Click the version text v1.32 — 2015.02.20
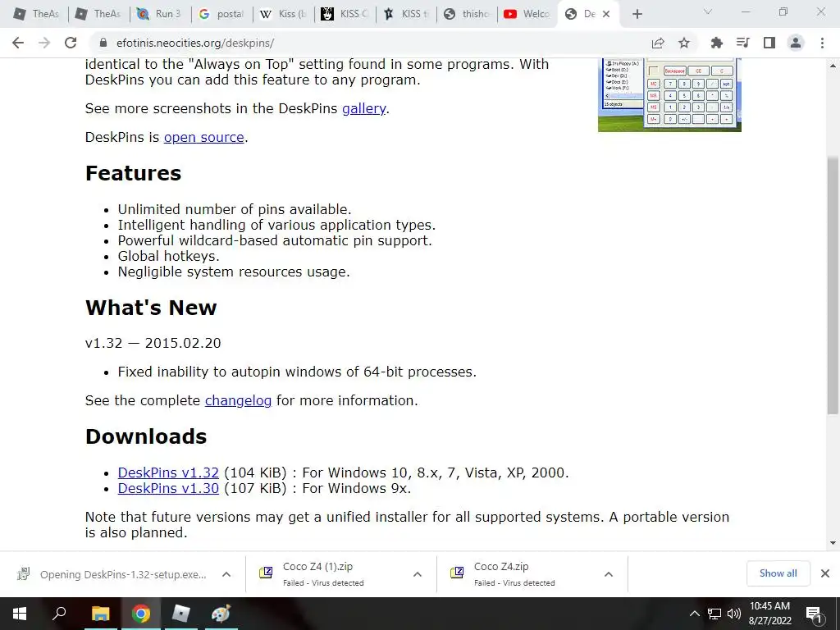The image size is (840, 630). tap(153, 343)
